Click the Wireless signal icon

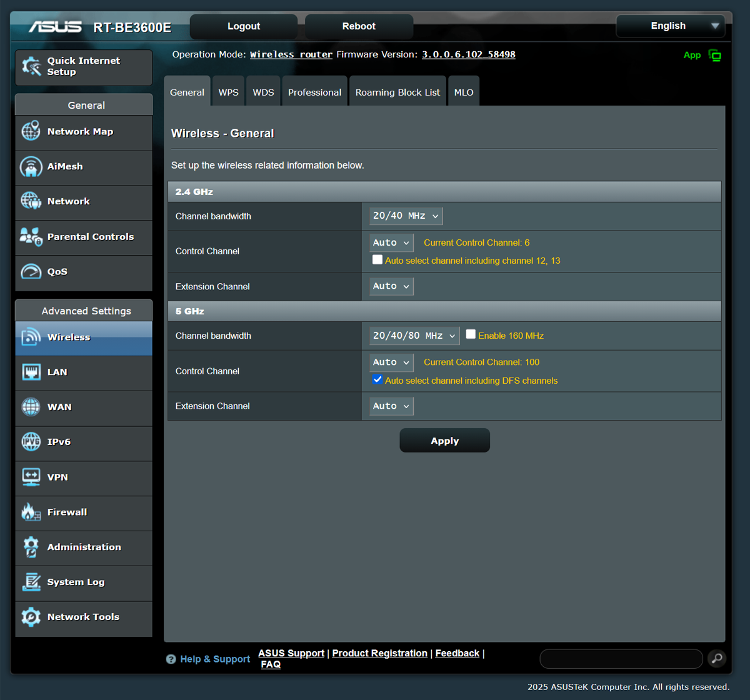(31, 337)
